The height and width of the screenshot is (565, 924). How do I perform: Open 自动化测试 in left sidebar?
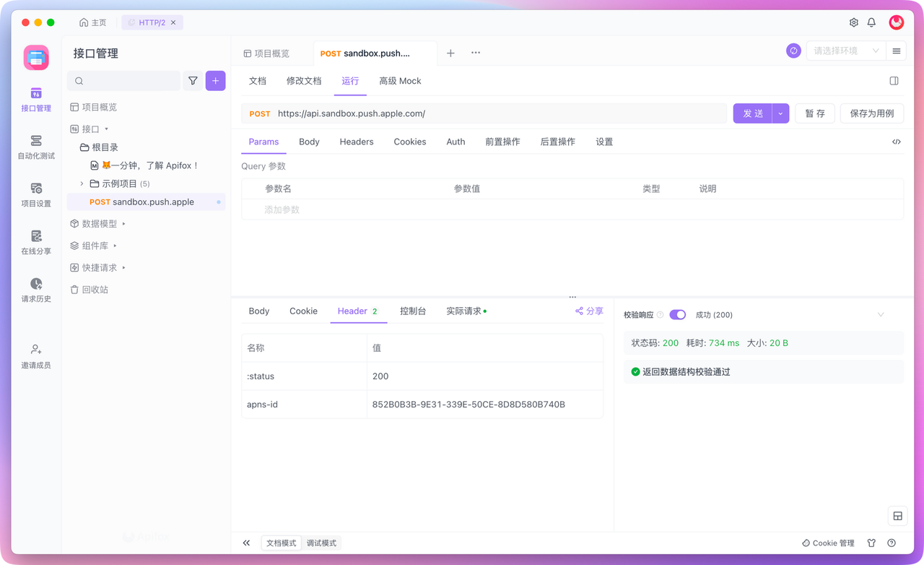pyautogui.click(x=36, y=147)
